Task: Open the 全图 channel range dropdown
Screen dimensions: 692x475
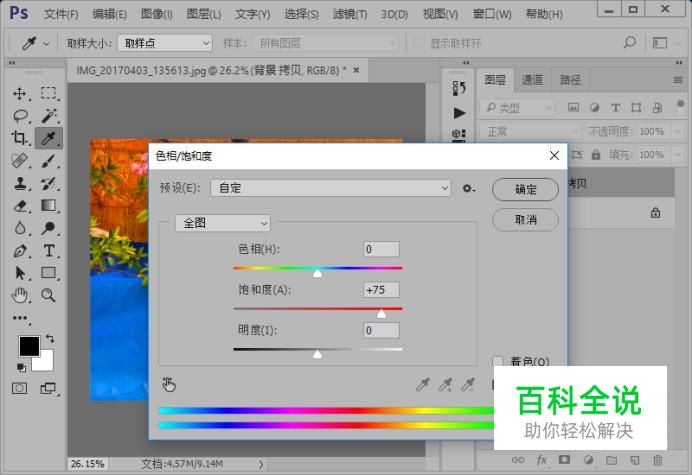Action: tap(223, 223)
